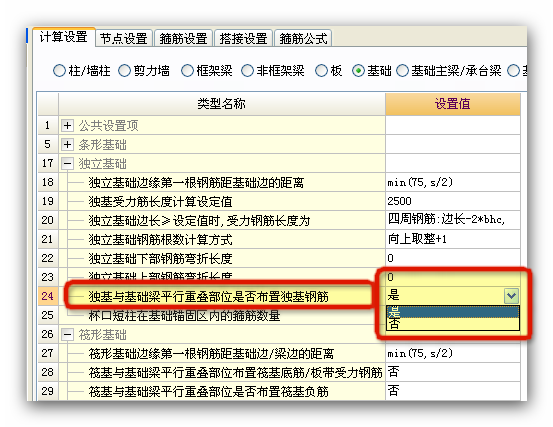Edit value 四周钢筋:边长-2*bhc in row 20
This screenshot has width=553, height=427.
(x=453, y=220)
